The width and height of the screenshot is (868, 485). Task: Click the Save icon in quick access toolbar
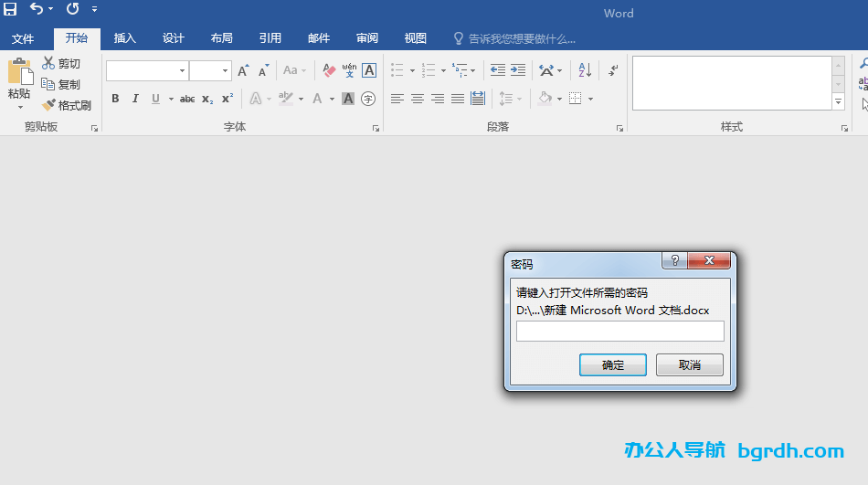tap(10, 9)
